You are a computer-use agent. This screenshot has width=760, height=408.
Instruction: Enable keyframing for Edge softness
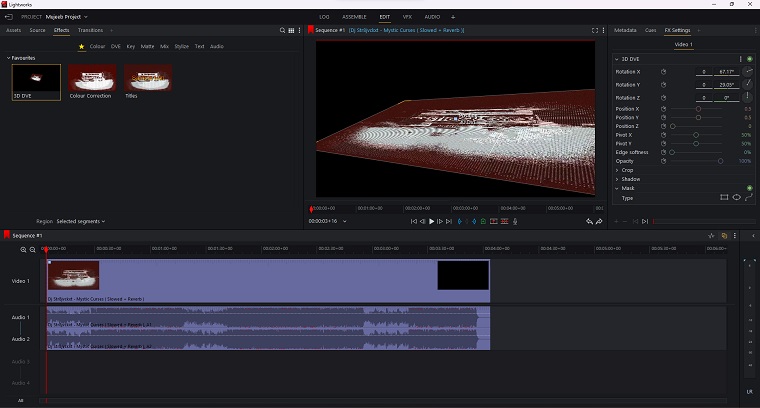[664, 152]
